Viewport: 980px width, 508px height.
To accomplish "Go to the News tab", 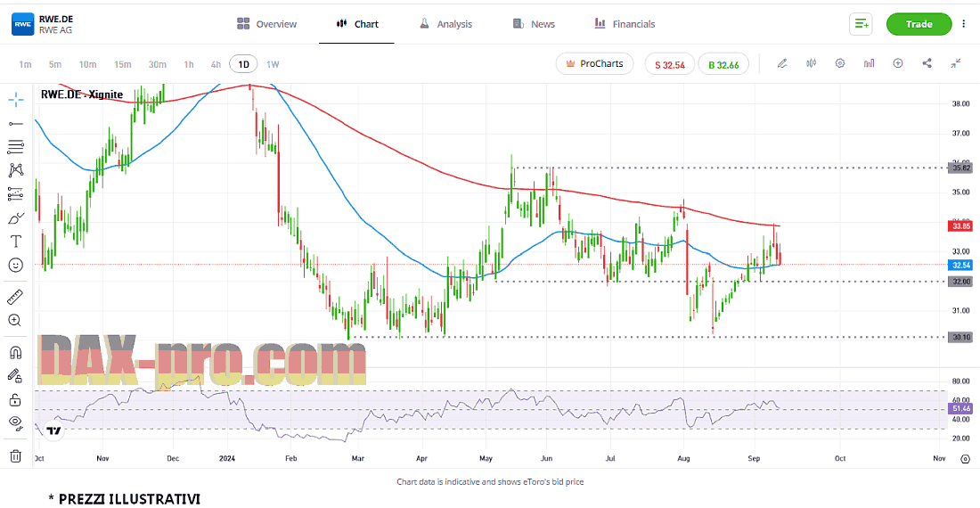I will pyautogui.click(x=534, y=24).
